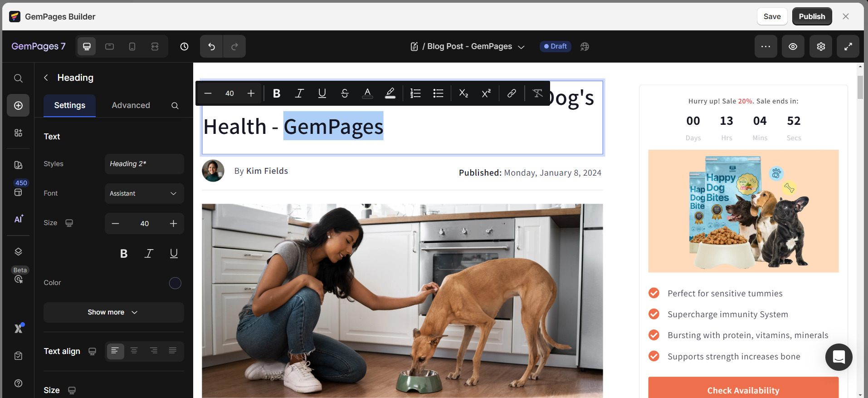Switch to desktop device view
This screenshot has width=868, height=398.
coord(87,46)
